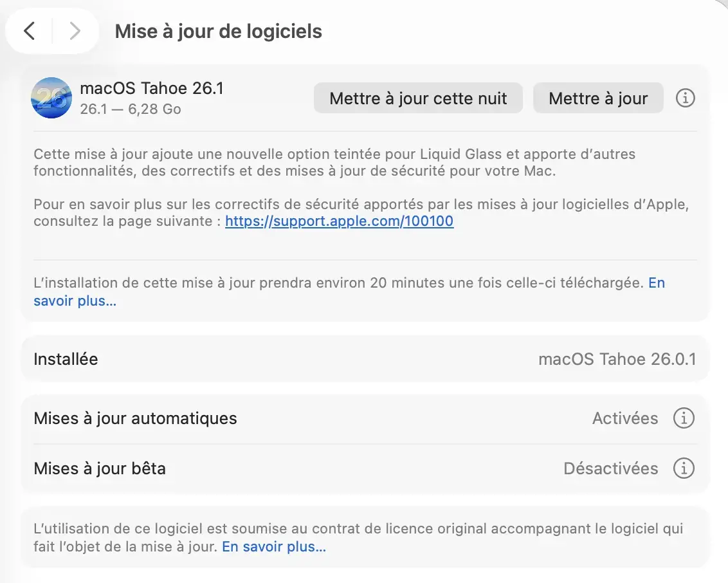Click Activées next to automatic updates
This screenshot has width=728, height=583.
624,418
